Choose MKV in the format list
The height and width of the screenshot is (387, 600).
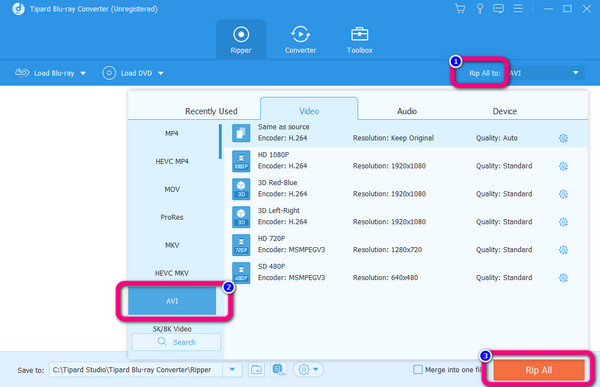click(172, 245)
